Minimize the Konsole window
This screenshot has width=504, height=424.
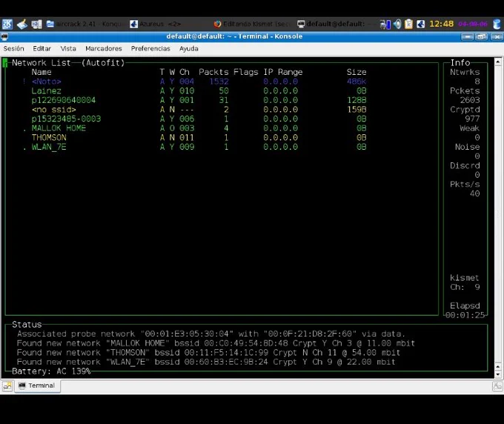tap(468, 36)
